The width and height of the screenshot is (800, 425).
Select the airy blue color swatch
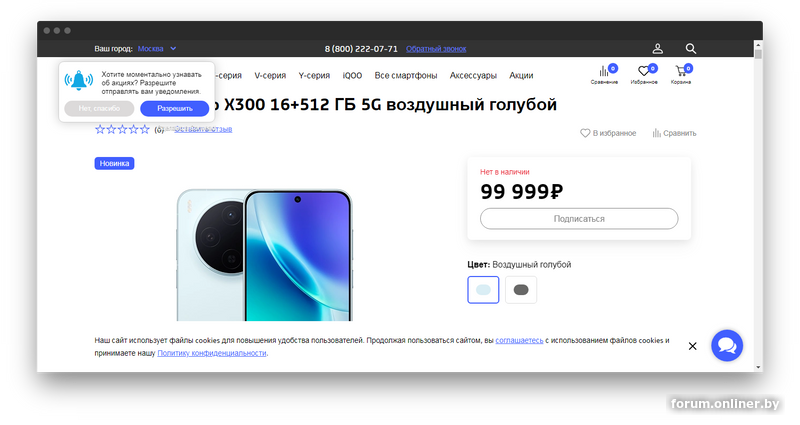pyautogui.click(x=483, y=290)
